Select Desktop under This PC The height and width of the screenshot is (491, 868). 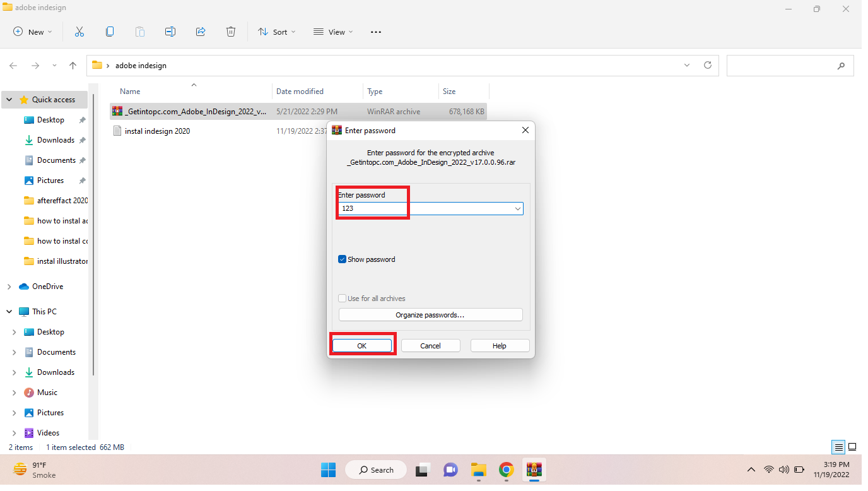50,332
